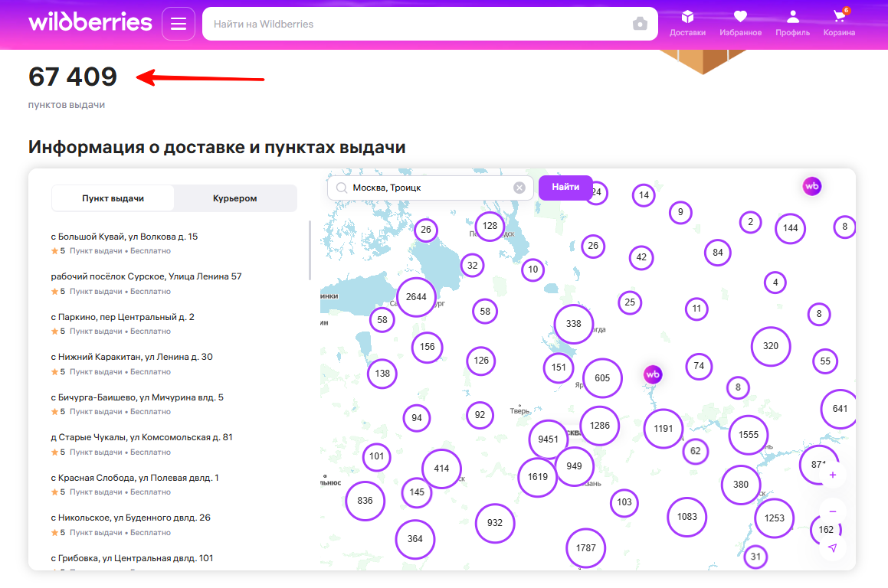Open map cluster 92
The image size is (888, 588).
(480, 415)
